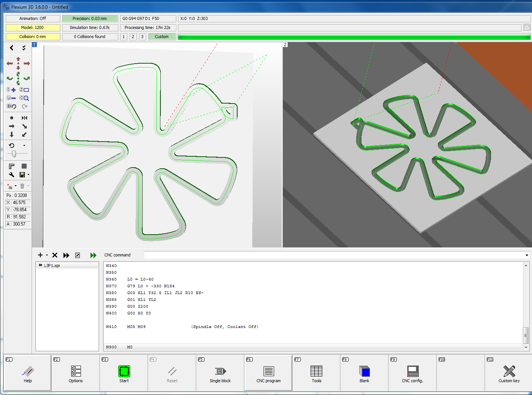Toggle Single block mode

[x=220, y=374]
